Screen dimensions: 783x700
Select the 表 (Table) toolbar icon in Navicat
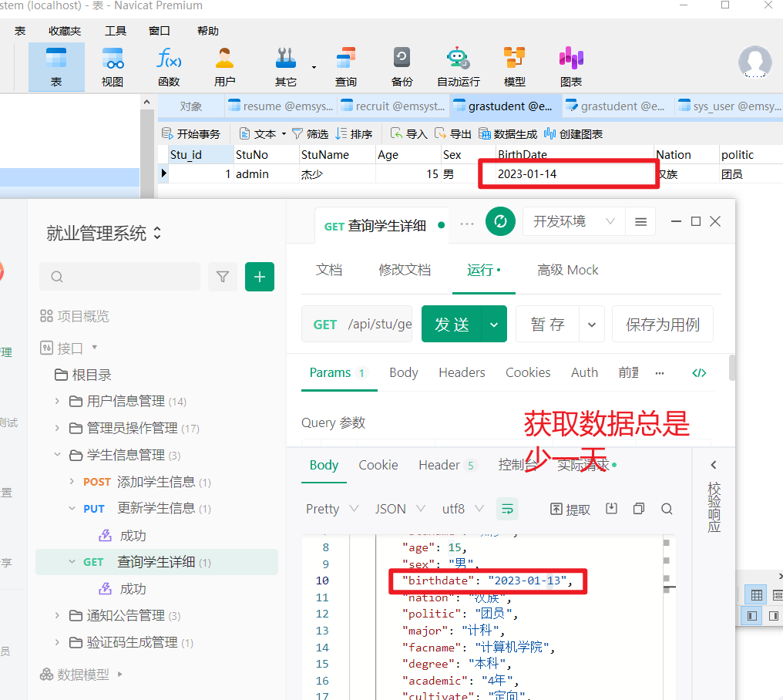click(56, 67)
